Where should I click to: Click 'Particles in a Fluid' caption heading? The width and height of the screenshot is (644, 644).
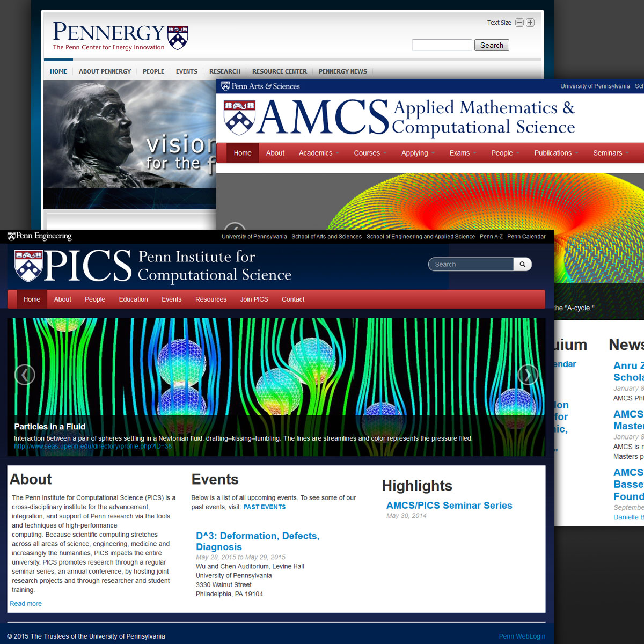(50, 427)
